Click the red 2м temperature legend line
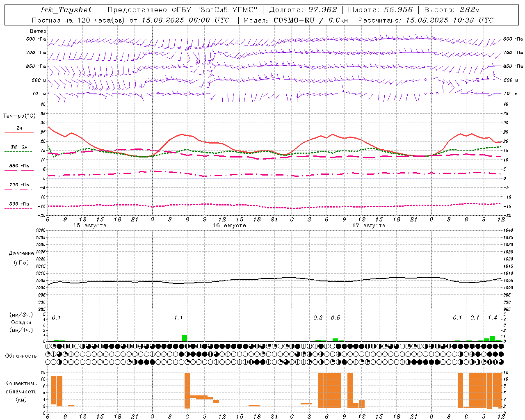 coord(19,132)
